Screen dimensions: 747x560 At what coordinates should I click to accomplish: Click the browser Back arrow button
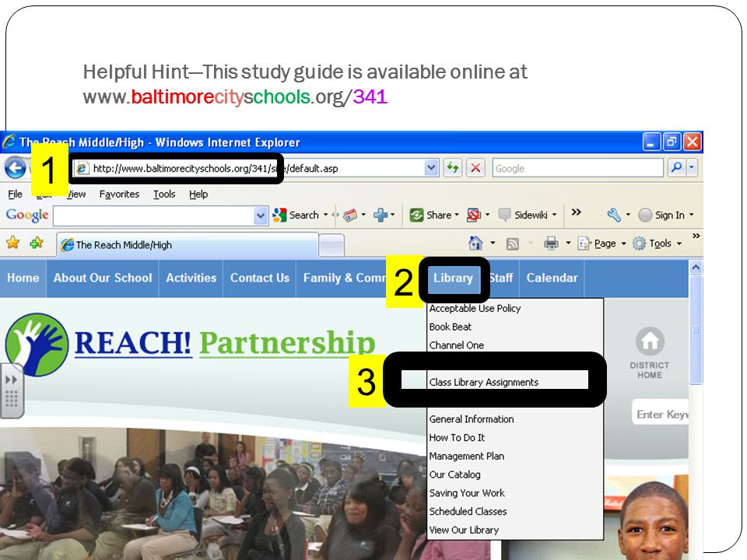click(16, 168)
